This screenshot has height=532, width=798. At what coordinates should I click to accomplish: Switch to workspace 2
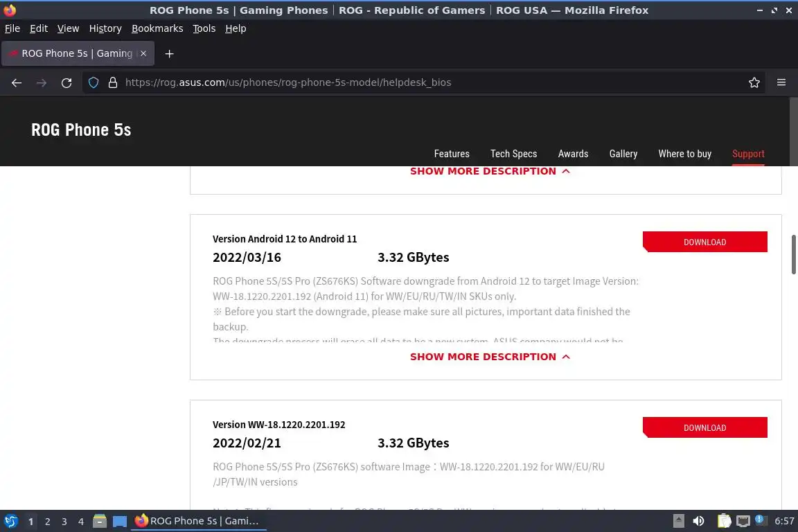(x=47, y=522)
